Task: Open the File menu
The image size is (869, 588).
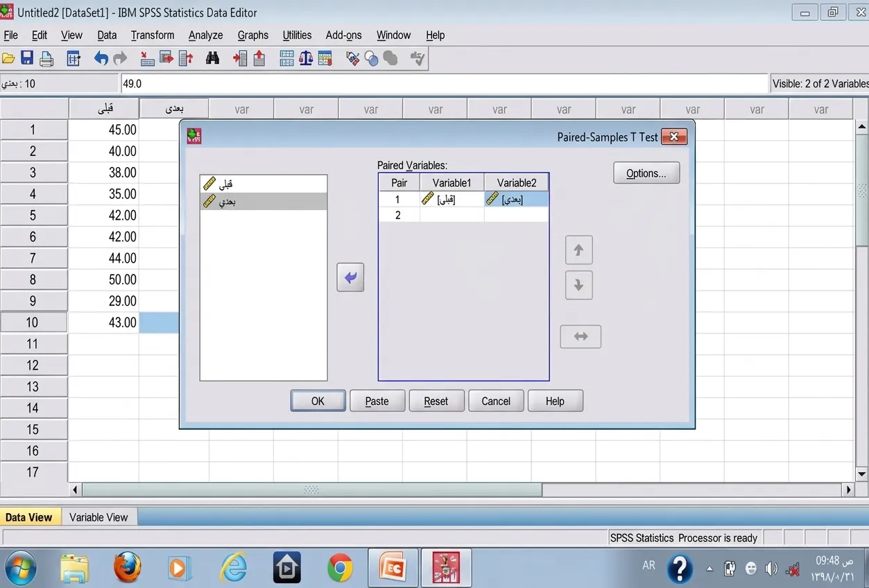Action: pyautogui.click(x=11, y=35)
